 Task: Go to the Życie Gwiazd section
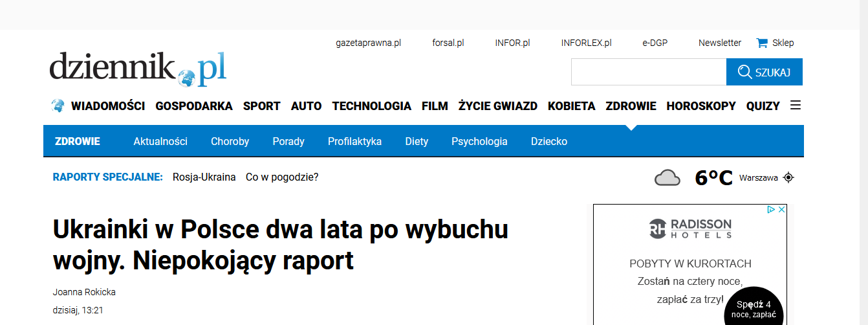(x=497, y=106)
